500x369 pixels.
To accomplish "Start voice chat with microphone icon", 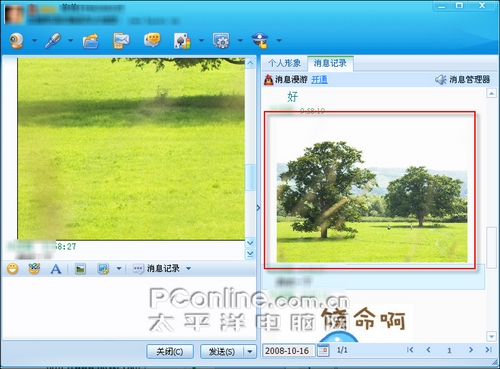I will 53,41.
